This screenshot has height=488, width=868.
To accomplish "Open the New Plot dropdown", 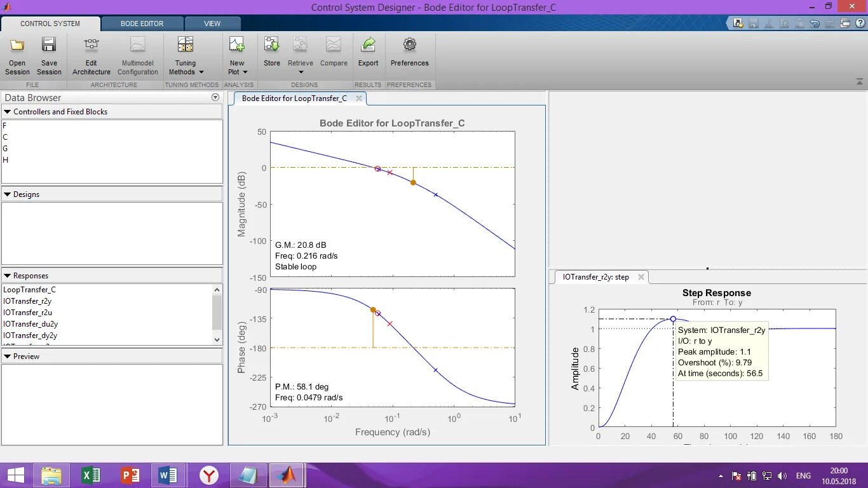I will [236, 56].
